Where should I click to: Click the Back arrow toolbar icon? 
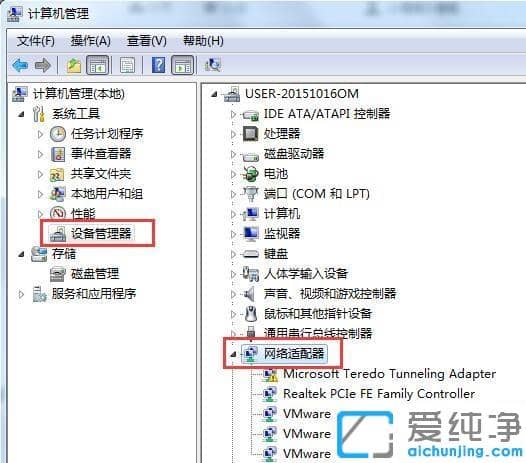pyautogui.click(x=20, y=65)
